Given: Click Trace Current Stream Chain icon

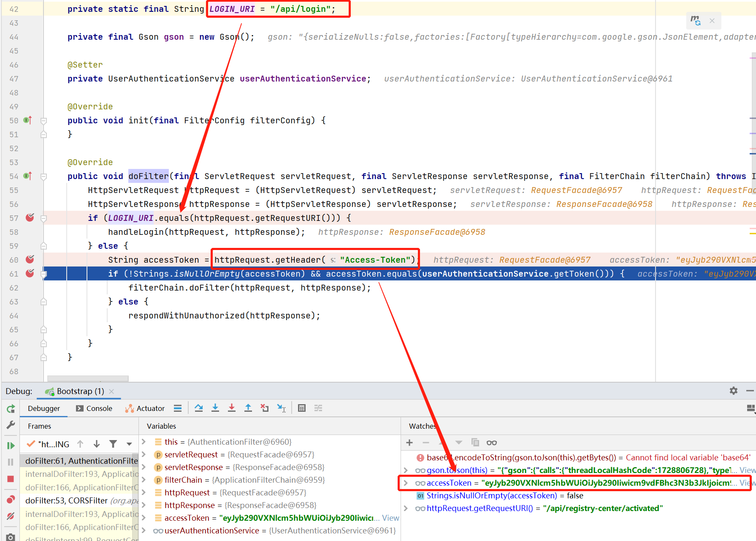Looking at the screenshot, I should 318,408.
